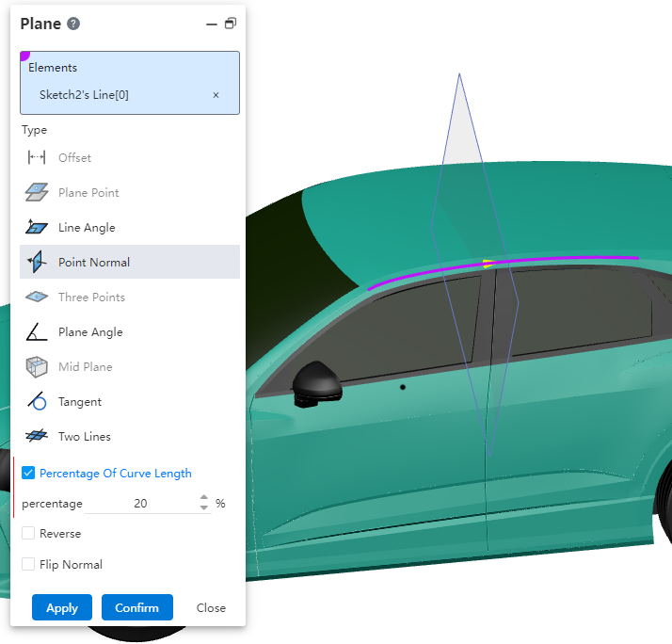672x644 pixels.
Task: Click the yellow direction arrow on curve
Action: (x=488, y=264)
